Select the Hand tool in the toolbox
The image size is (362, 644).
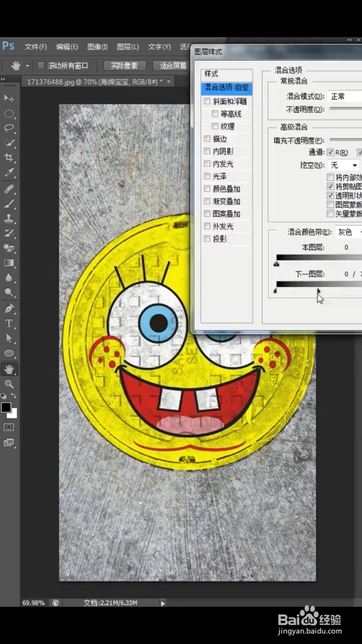pyautogui.click(x=9, y=369)
